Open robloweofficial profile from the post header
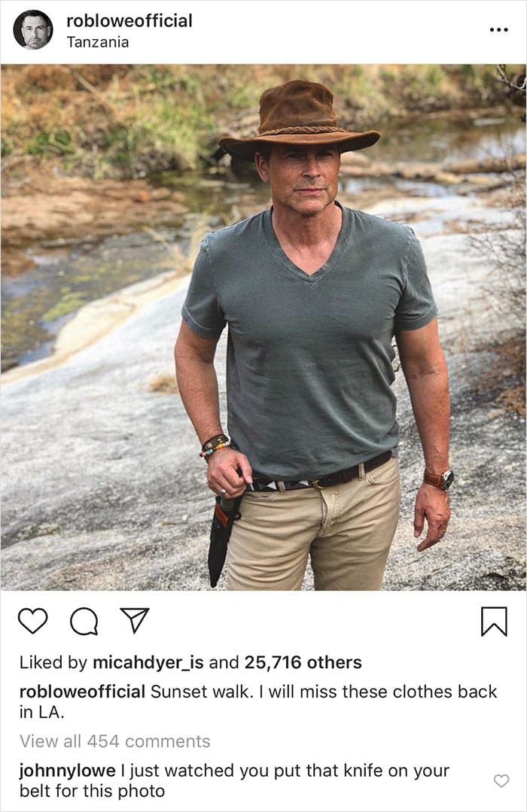 tap(129, 21)
